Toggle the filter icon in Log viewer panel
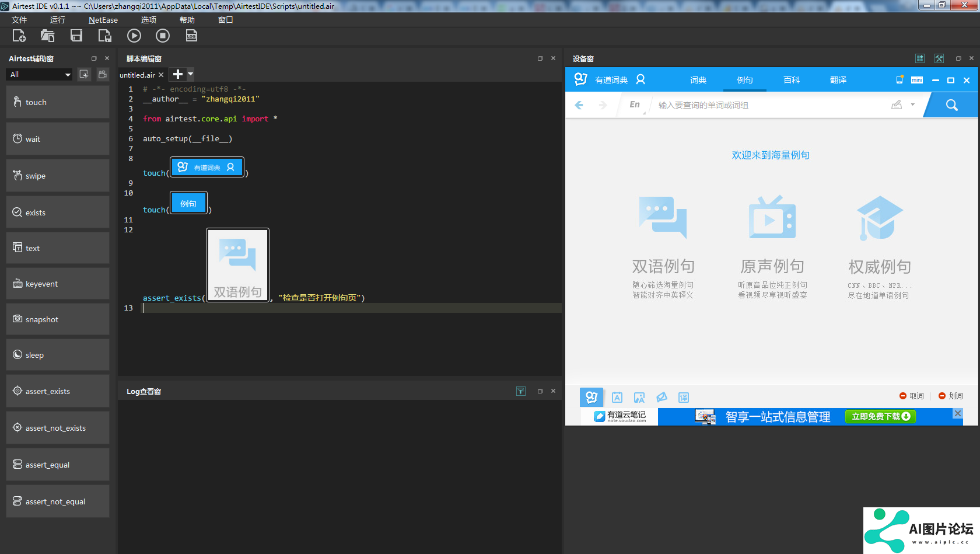980x554 pixels. [521, 391]
